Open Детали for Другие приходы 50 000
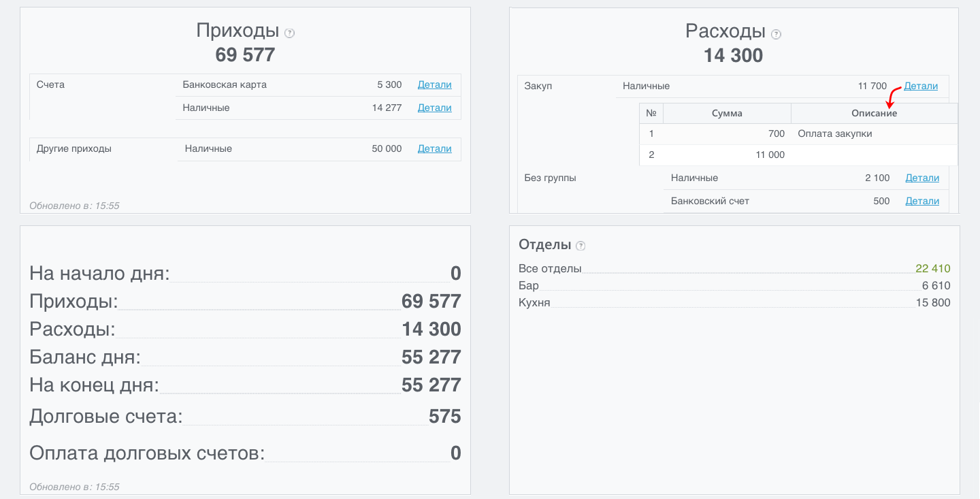The image size is (980, 499). click(x=434, y=148)
